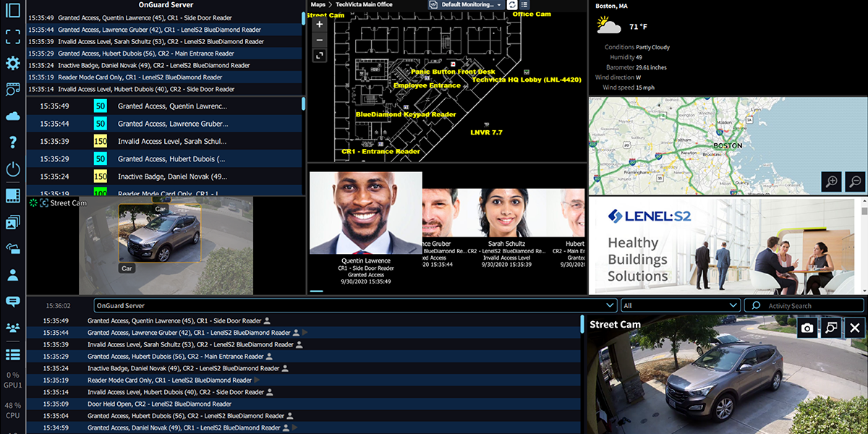Click play arrow on Reader Mode Card Only bottom row

257,380
